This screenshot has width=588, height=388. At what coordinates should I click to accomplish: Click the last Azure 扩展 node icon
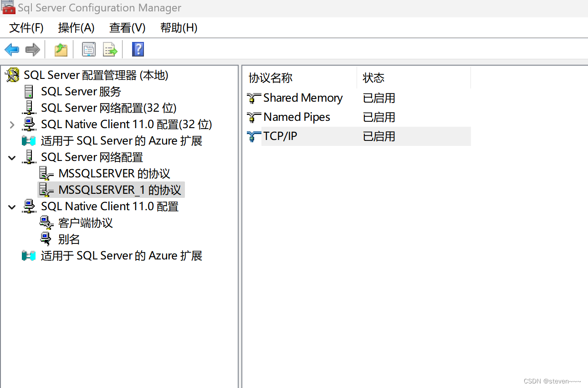(x=29, y=256)
